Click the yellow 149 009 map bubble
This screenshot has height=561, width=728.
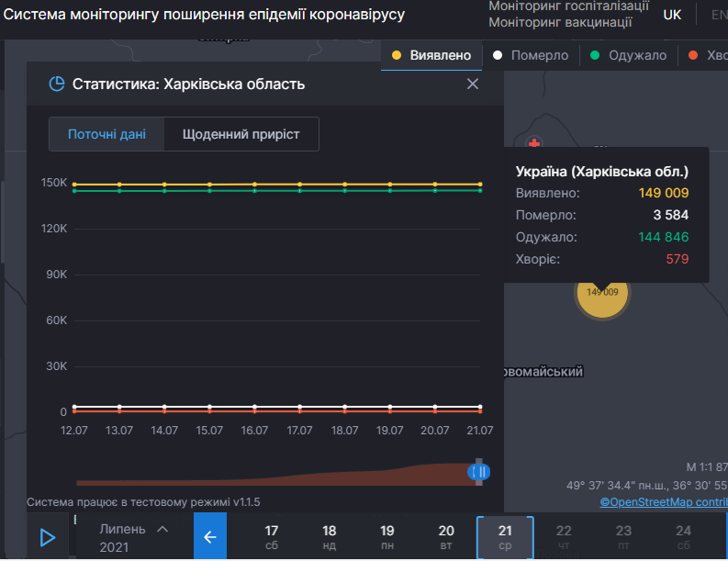pos(601,293)
